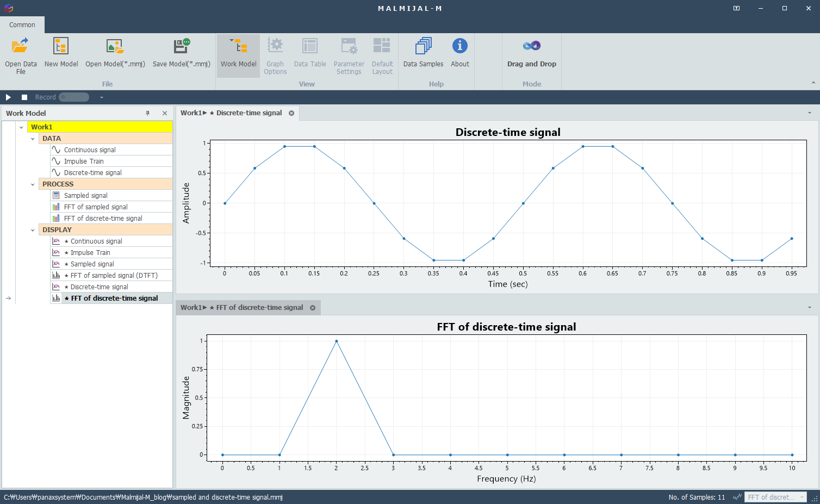820x504 pixels.
Task: Click the No. of Samples: 11 status text
Action: coord(697,497)
